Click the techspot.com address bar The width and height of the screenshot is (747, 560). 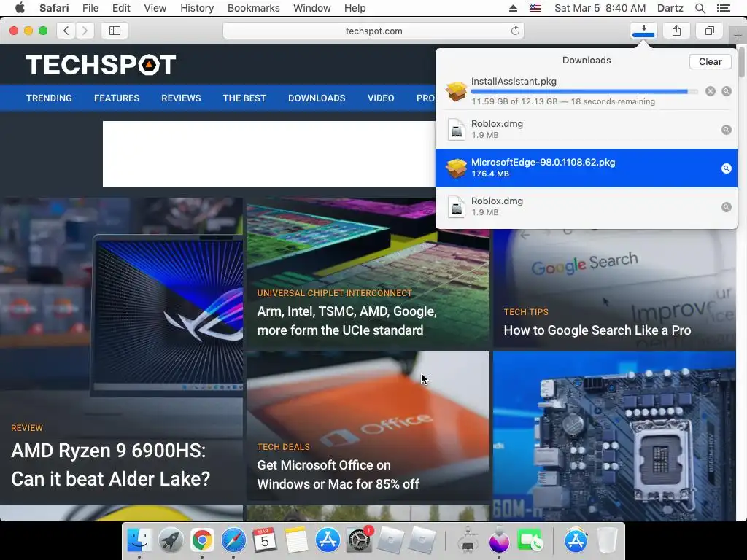[x=373, y=31]
